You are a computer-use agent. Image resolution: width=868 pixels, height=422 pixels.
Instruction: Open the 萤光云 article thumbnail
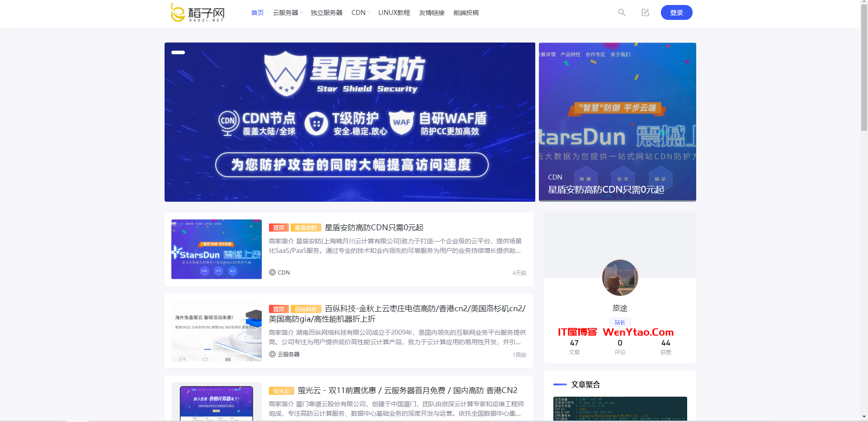[217, 402]
